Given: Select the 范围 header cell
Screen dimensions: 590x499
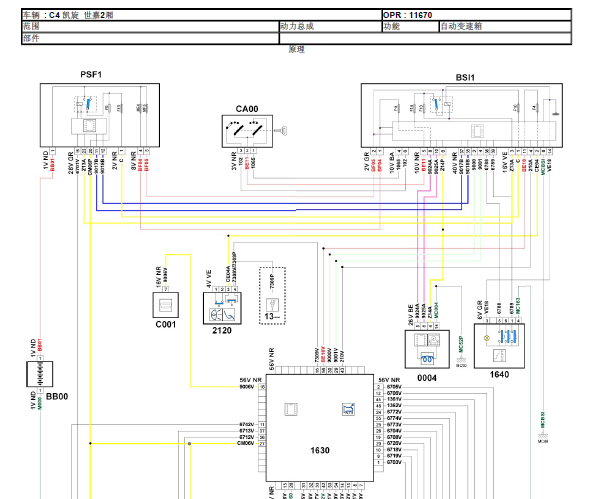Looking at the screenshot, I should click(150, 26).
